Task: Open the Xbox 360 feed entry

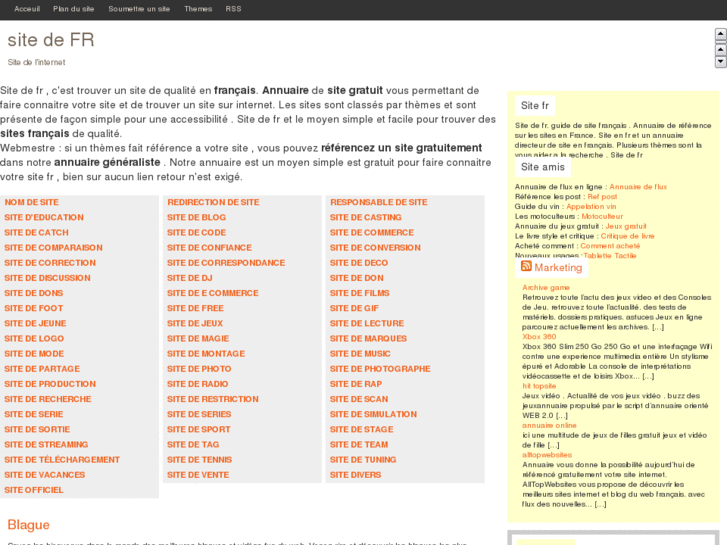Action: [539, 337]
